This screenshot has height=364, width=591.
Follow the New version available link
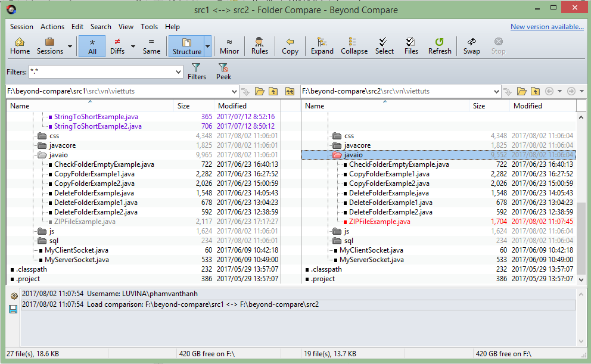pos(547,27)
